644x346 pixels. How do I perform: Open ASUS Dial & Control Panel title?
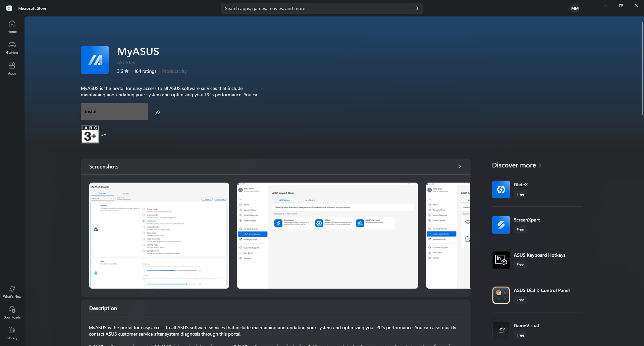(x=542, y=290)
